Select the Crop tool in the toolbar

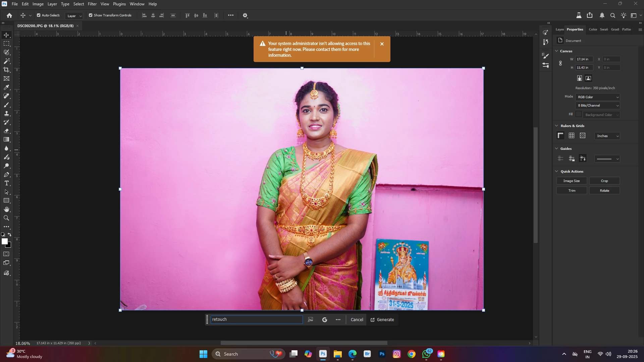(6, 70)
